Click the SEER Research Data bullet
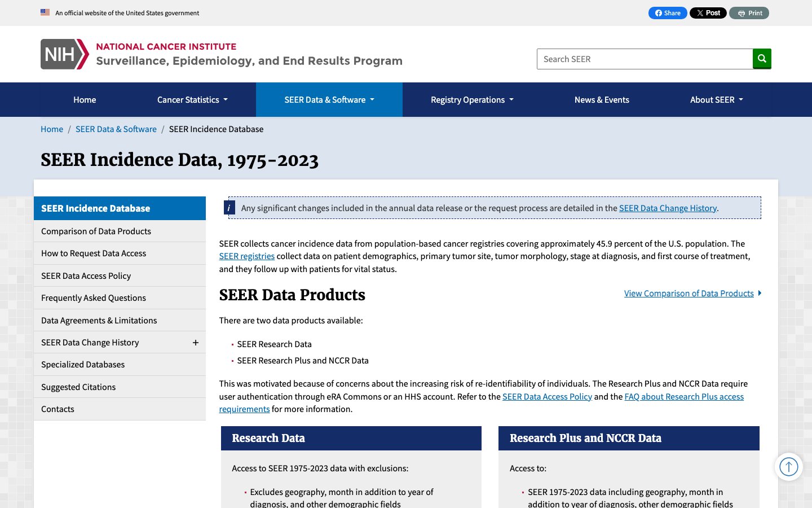 (x=274, y=344)
